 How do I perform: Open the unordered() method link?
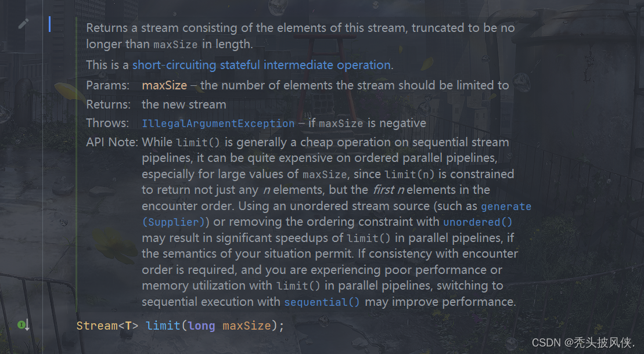pyautogui.click(x=478, y=222)
